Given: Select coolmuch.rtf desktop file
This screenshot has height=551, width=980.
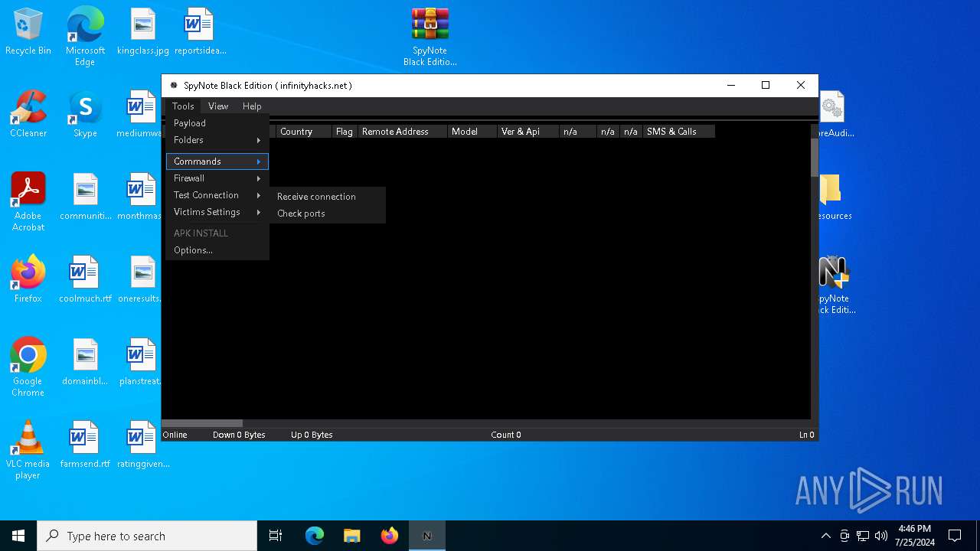Looking at the screenshot, I should (85, 280).
